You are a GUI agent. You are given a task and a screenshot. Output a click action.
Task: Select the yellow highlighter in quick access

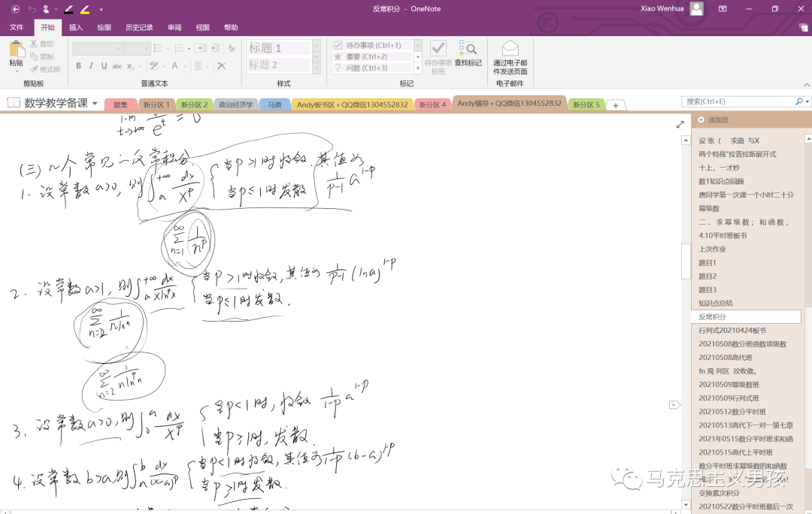(x=85, y=9)
